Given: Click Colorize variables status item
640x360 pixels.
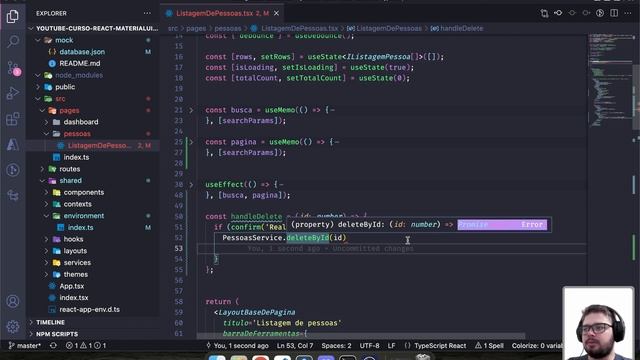Looking at the screenshot, I should [x=537, y=346].
